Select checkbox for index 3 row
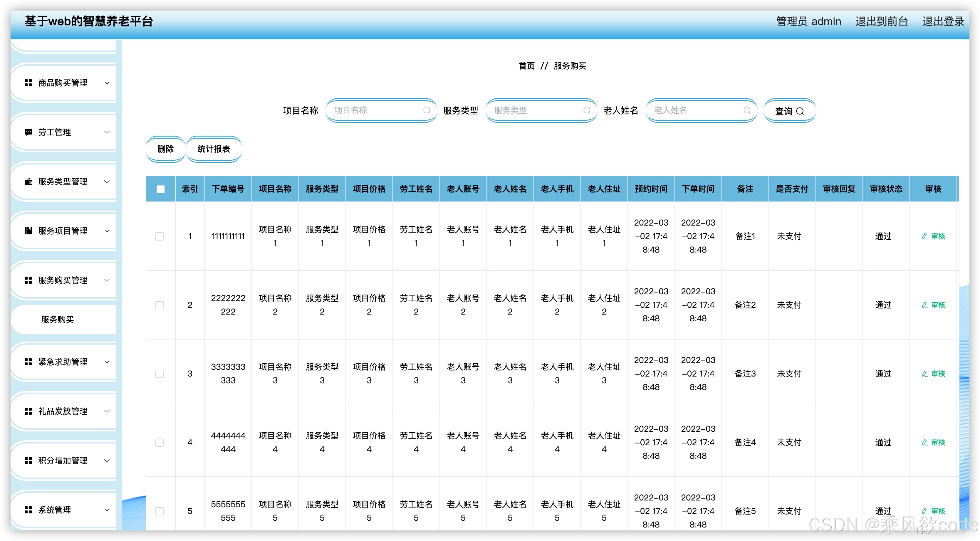The height and width of the screenshot is (541, 980). [x=160, y=374]
